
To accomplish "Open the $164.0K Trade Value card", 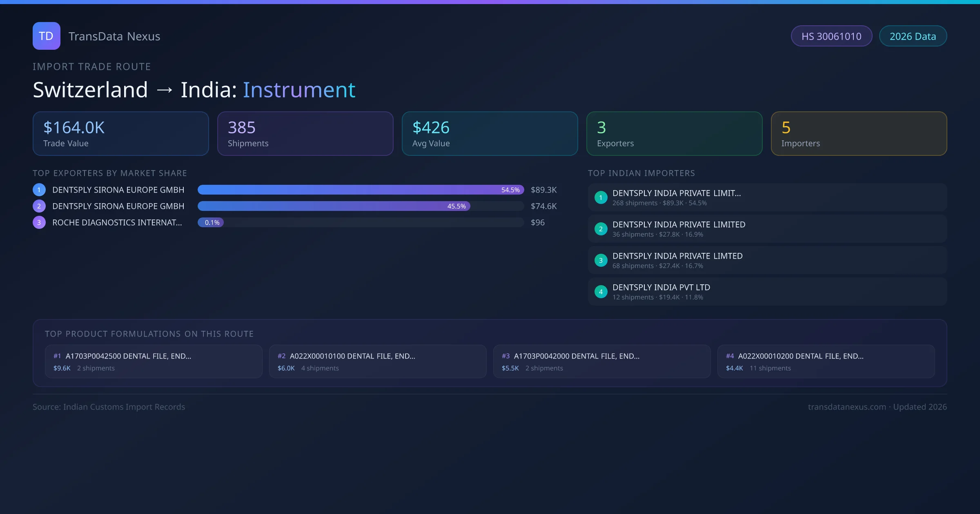I will click(120, 133).
